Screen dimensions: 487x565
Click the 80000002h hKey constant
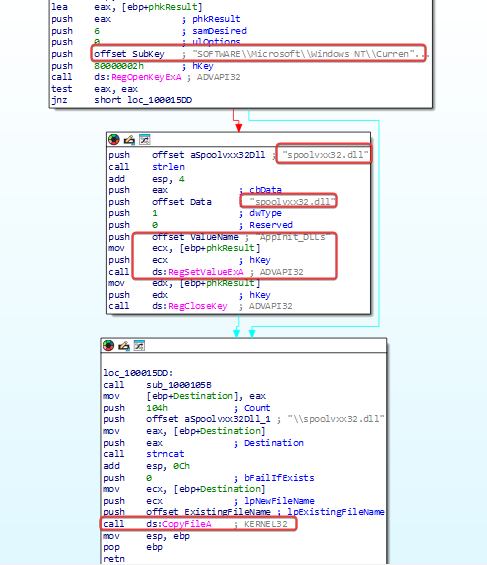(119, 66)
